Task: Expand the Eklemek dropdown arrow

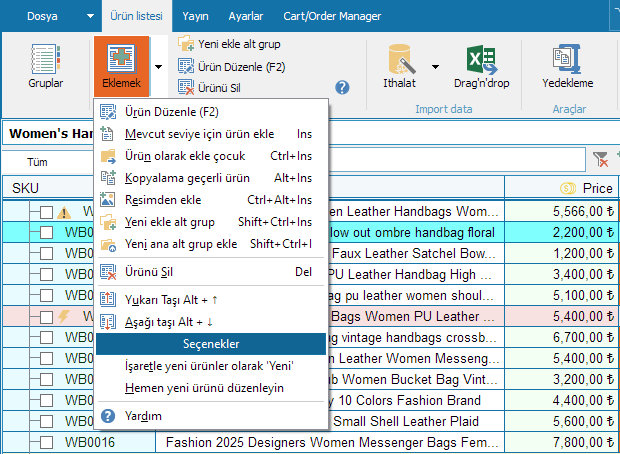Action: (x=158, y=66)
